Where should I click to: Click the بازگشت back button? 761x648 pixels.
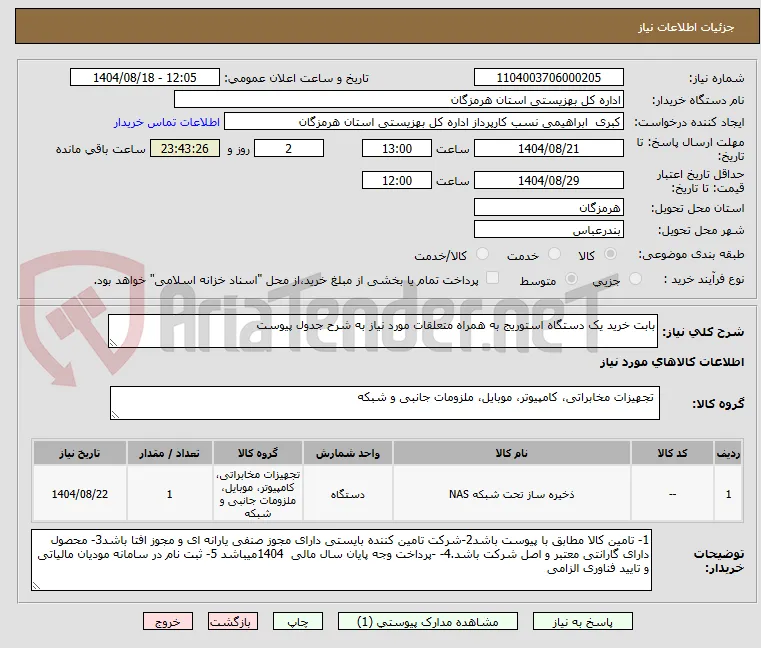click(x=233, y=622)
